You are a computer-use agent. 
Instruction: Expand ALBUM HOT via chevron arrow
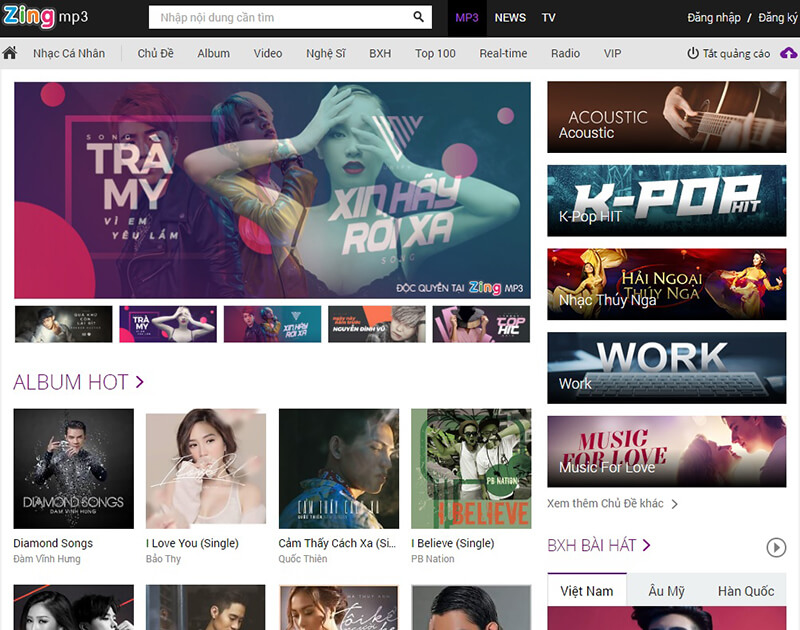click(140, 382)
